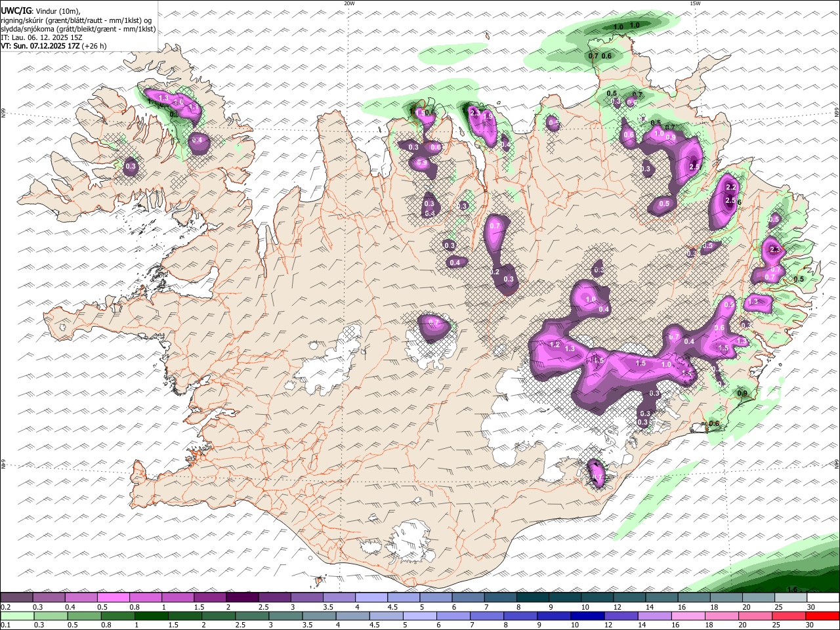
Task: Click the '15W' longitude label
Action: [x=694, y=3]
